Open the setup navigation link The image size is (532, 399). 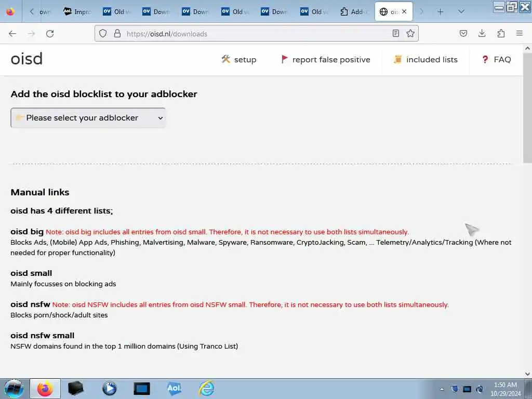[239, 60]
